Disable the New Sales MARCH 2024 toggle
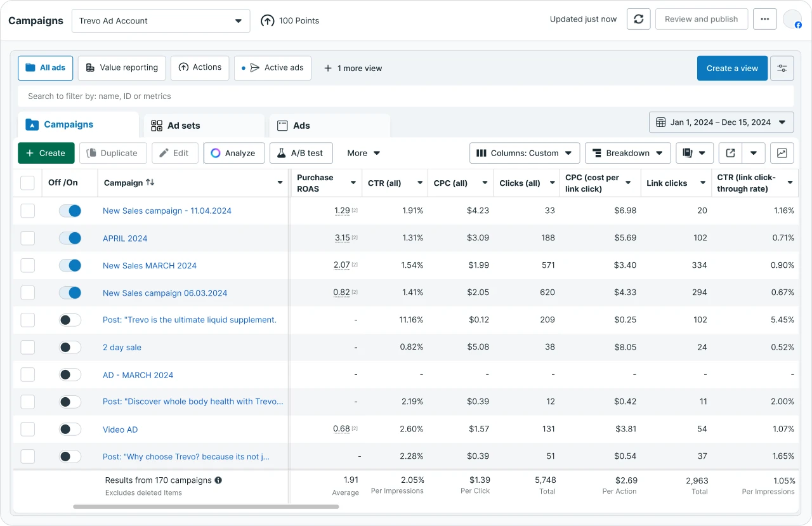 click(70, 265)
